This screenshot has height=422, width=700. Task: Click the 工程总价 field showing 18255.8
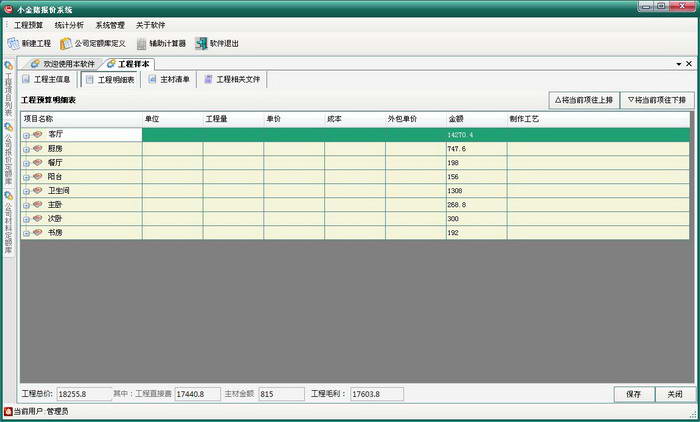coord(84,394)
